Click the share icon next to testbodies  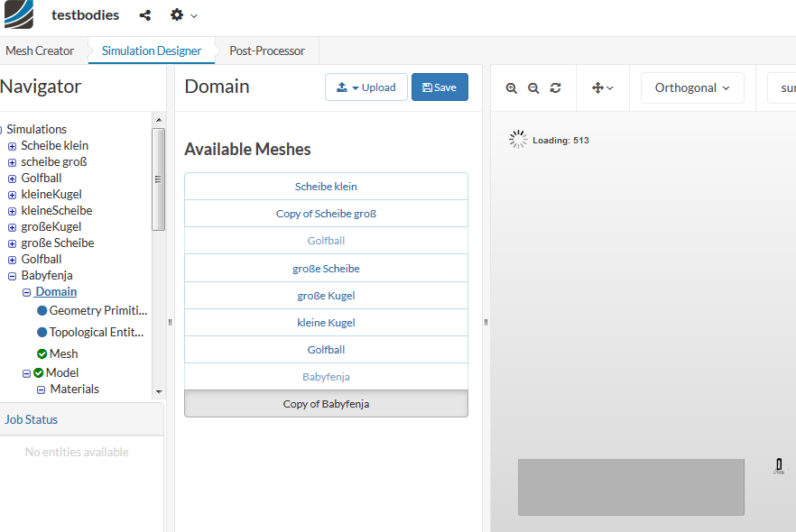coord(145,15)
